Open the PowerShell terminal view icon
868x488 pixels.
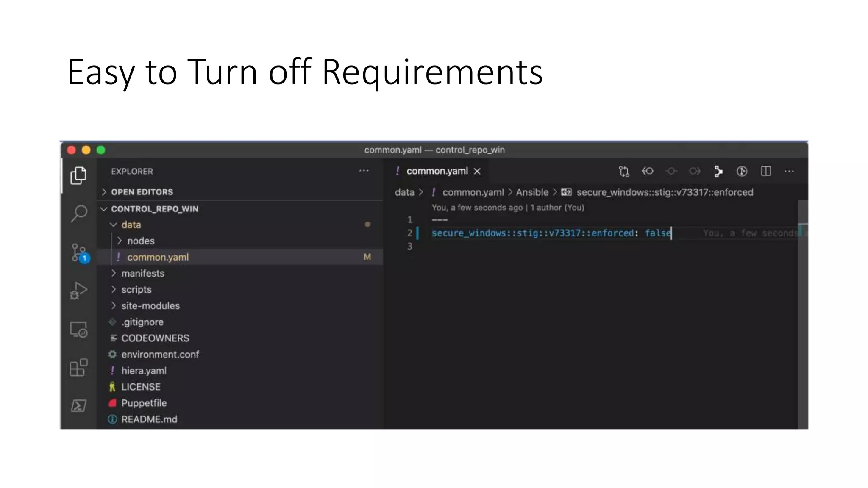[78, 405]
